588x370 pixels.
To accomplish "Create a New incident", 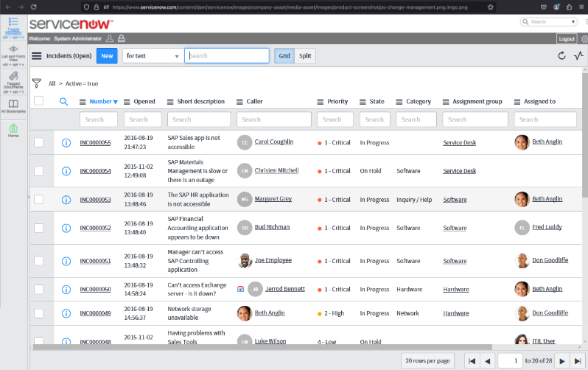I will pyautogui.click(x=107, y=56).
